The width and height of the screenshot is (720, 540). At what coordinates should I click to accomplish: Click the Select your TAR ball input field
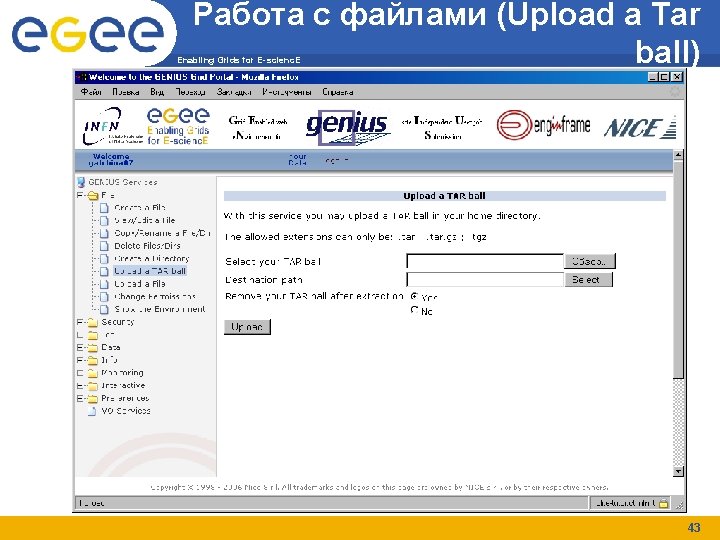(x=485, y=261)
